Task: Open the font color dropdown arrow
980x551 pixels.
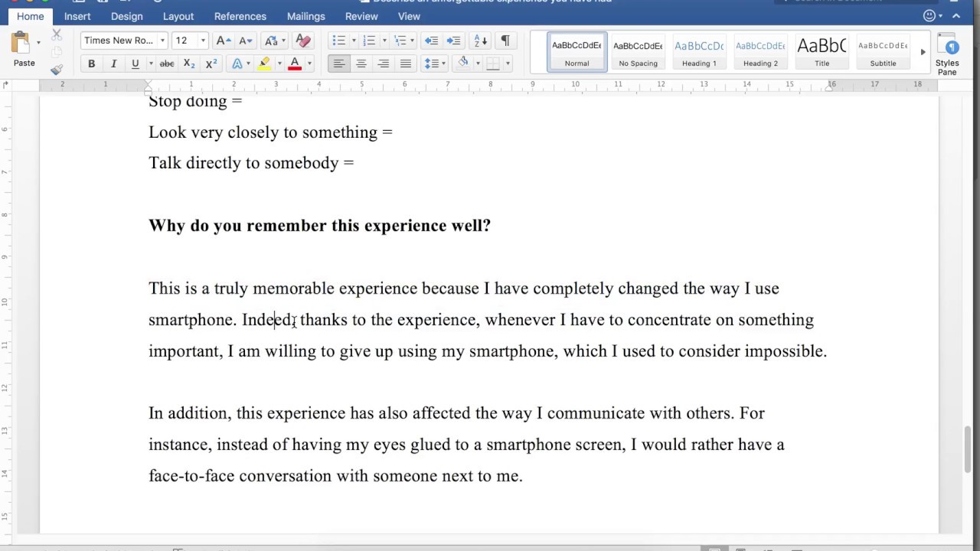Action: [x=309, y=64]
